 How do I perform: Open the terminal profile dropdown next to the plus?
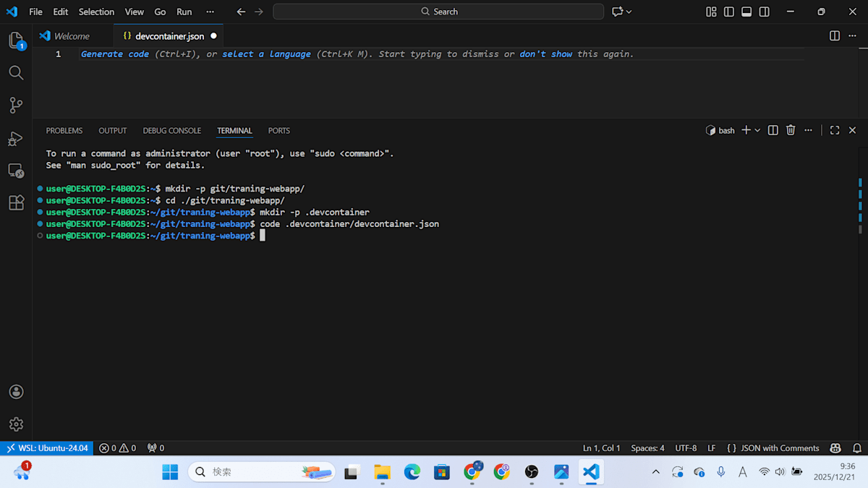756,130
